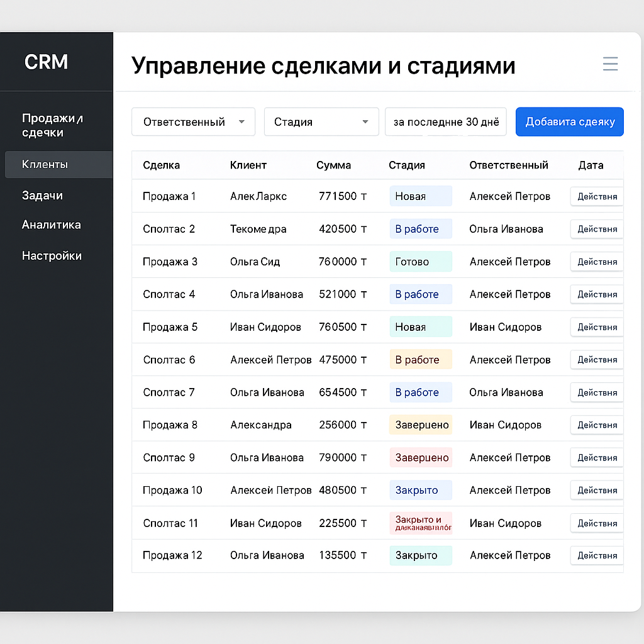Select the Продажа 1 deal name

[169, 196]
